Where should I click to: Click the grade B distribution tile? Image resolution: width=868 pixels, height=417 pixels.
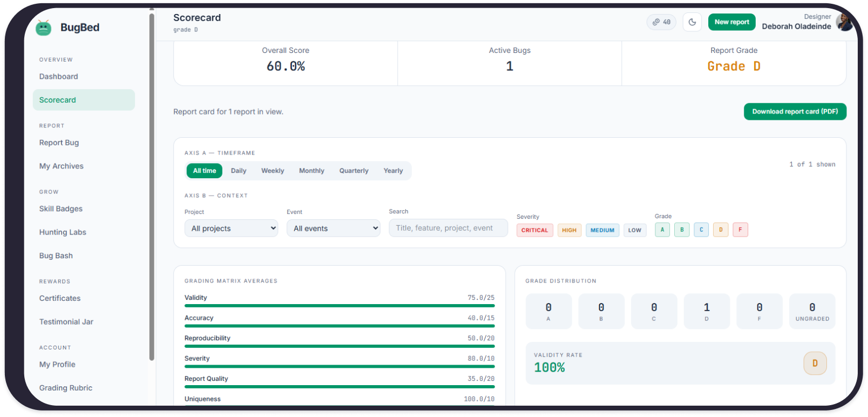[x=601, y=311]
